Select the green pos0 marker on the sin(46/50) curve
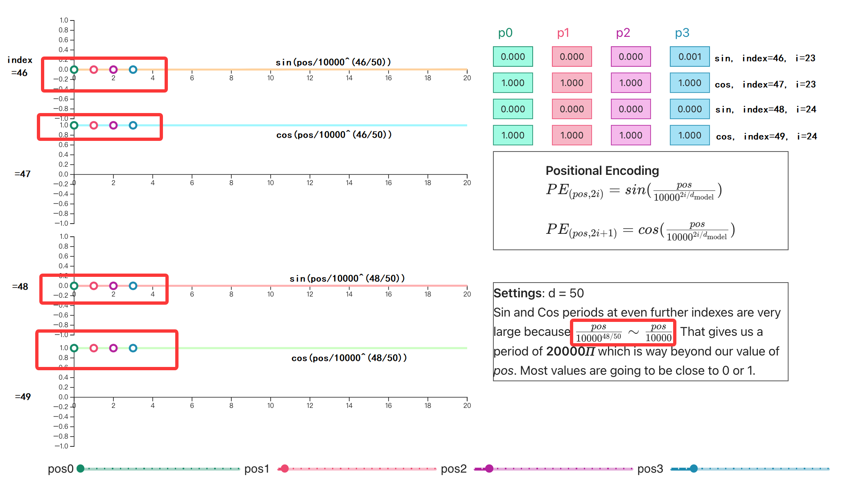 74,69
